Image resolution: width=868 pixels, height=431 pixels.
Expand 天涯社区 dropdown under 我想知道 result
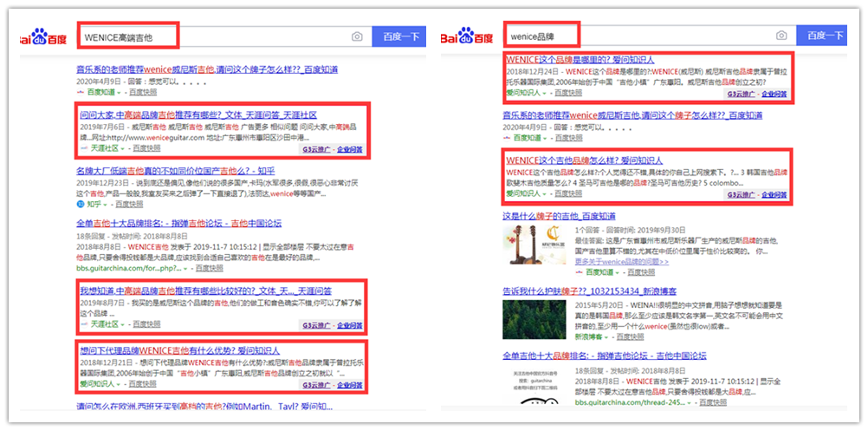point(123,324)
